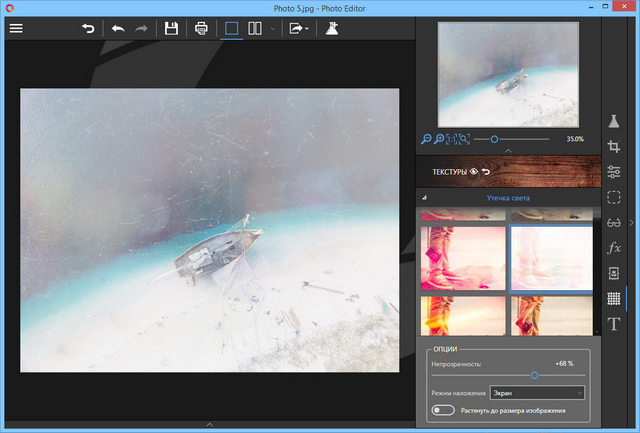The width and height of the screenshot is (640, 433).
Task: Open the fx effects panel
Action: pyautogui.click(x=614, y=247)
